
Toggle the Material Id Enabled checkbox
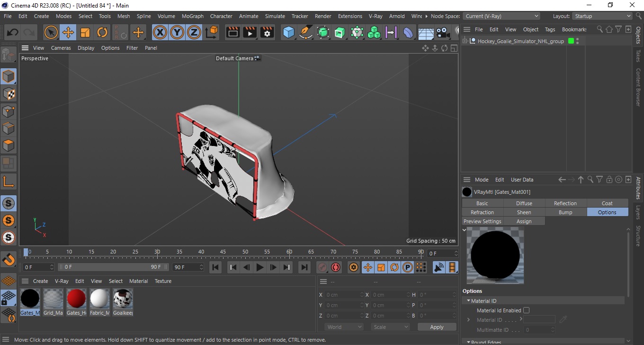click(x=526, y=310)
